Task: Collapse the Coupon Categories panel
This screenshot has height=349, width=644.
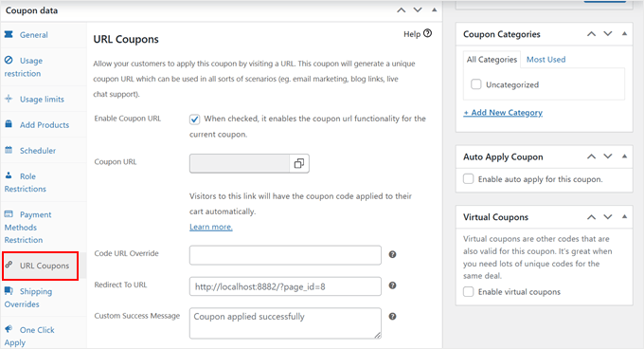Action: (624, 34)
